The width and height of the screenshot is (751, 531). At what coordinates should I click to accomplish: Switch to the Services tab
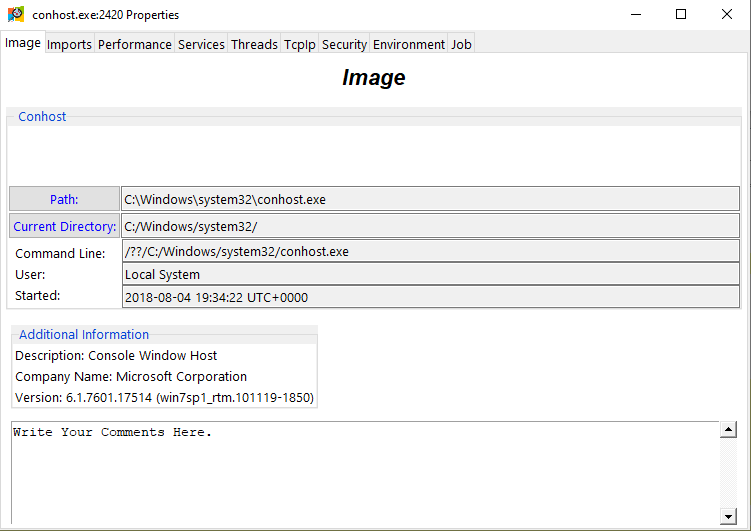coord(201,45)
